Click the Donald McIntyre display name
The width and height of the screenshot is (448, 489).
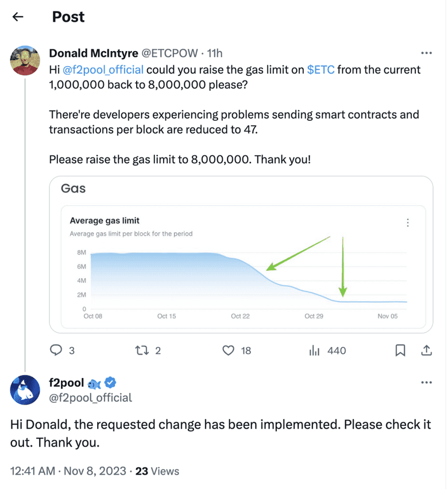pyautogui.click(x=94, y=53)
